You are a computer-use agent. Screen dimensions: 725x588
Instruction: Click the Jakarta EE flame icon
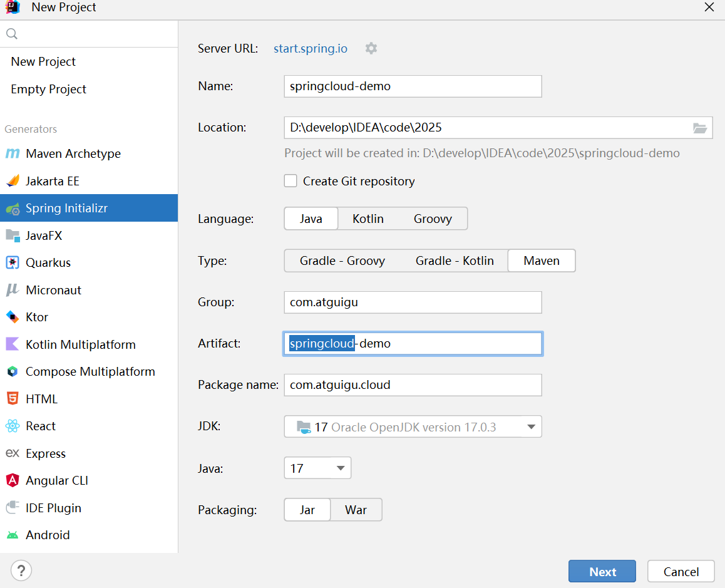(x=13, y=180)
